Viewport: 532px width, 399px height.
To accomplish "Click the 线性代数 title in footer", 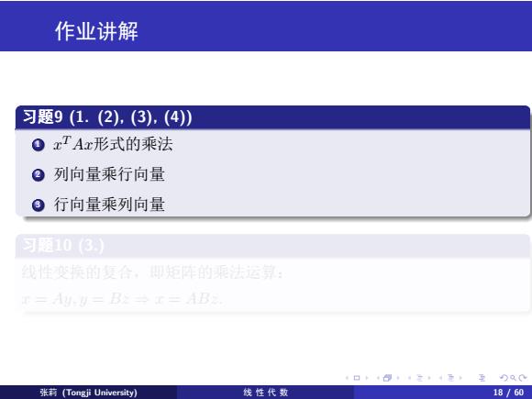I will (x=266, y=393).
